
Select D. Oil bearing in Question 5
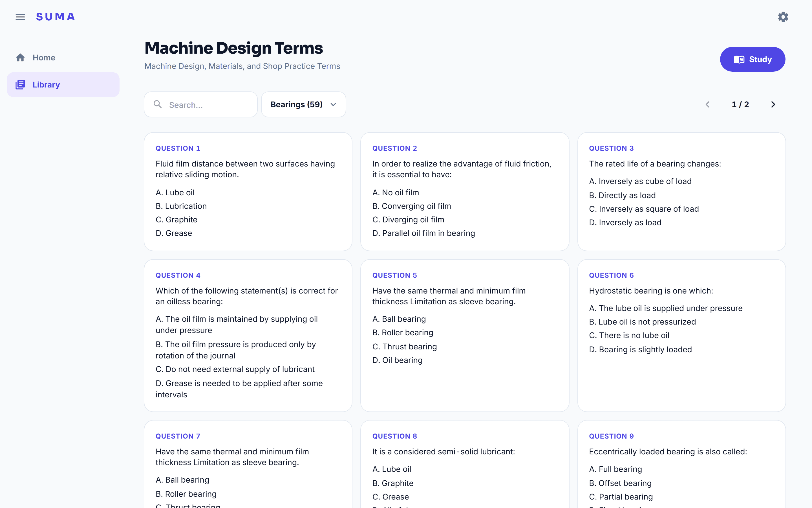pyautogui.click(x=397, y=360)
